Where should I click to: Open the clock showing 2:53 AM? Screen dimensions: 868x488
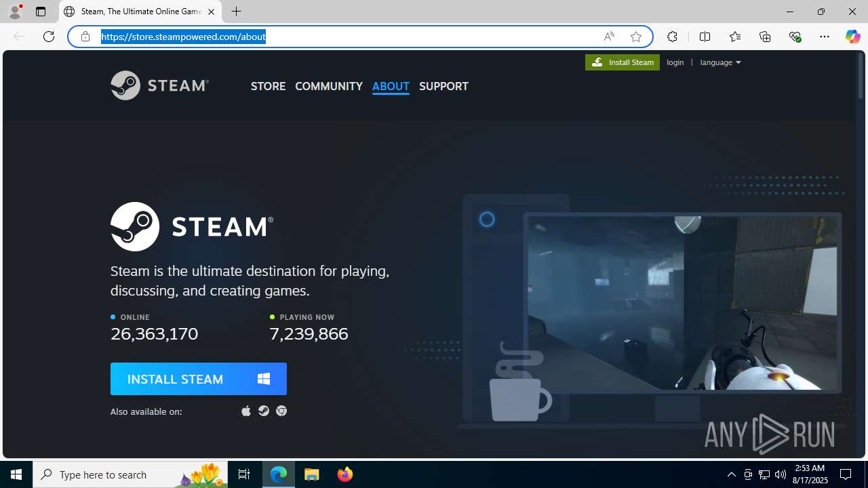[811, 474]
